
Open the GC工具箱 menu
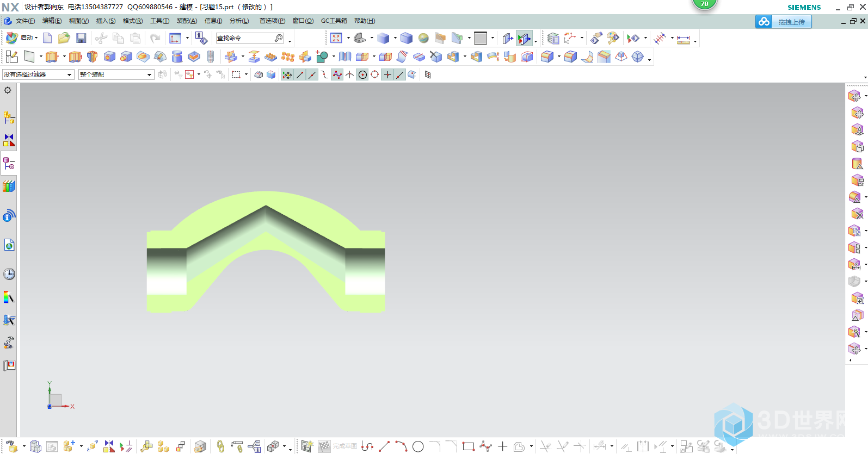(334, 21)
